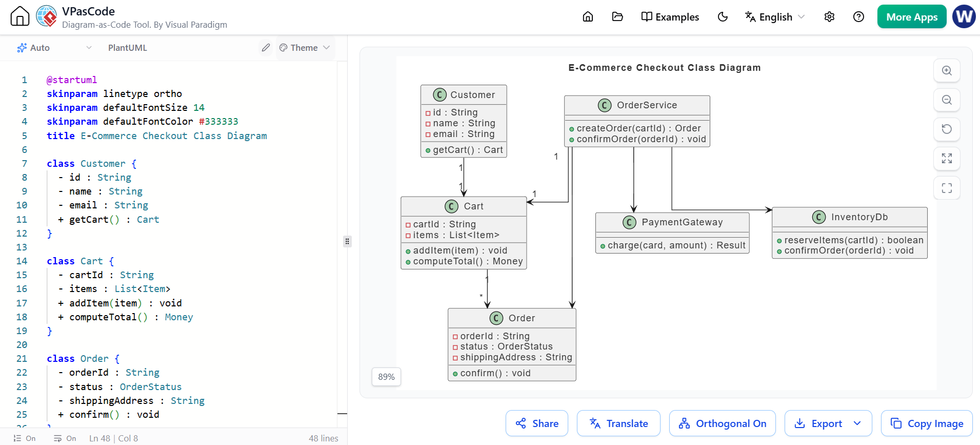Open settings with the gear icon
This screenshot has width=980, height=445.
coord(829,17)
